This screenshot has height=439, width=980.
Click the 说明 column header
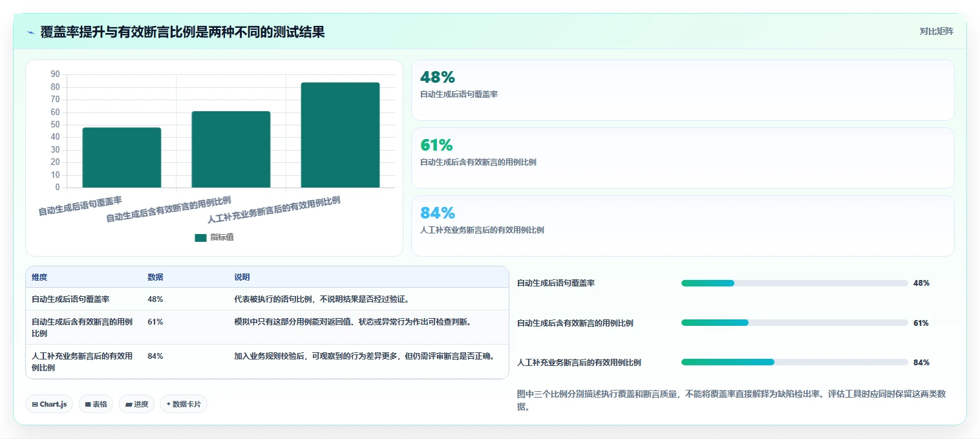pos(242,277)
